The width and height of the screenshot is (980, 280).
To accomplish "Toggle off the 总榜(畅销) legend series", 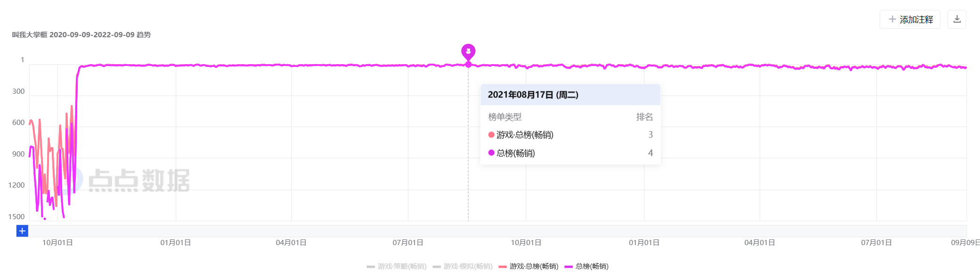I will [586, 266].
